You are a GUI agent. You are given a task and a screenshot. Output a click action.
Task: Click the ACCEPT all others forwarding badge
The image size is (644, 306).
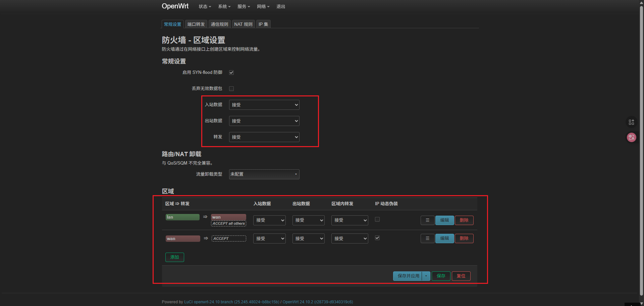[x=228, y=224]
